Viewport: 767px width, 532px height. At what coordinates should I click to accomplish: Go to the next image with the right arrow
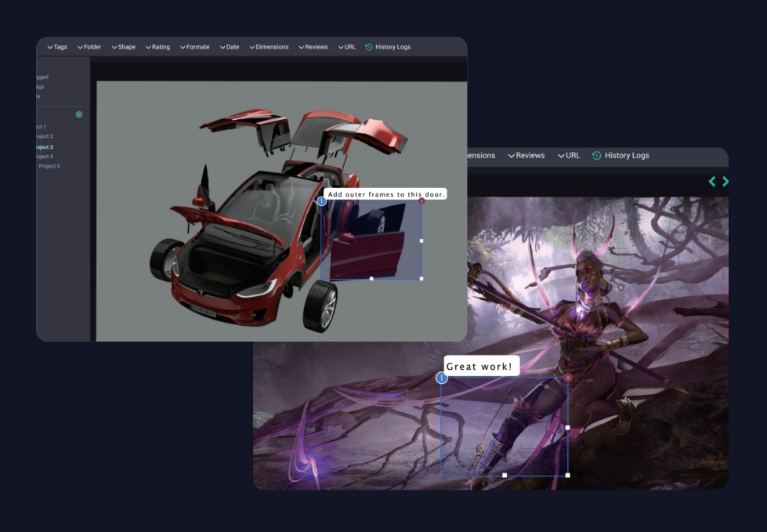tap(725, 182)
